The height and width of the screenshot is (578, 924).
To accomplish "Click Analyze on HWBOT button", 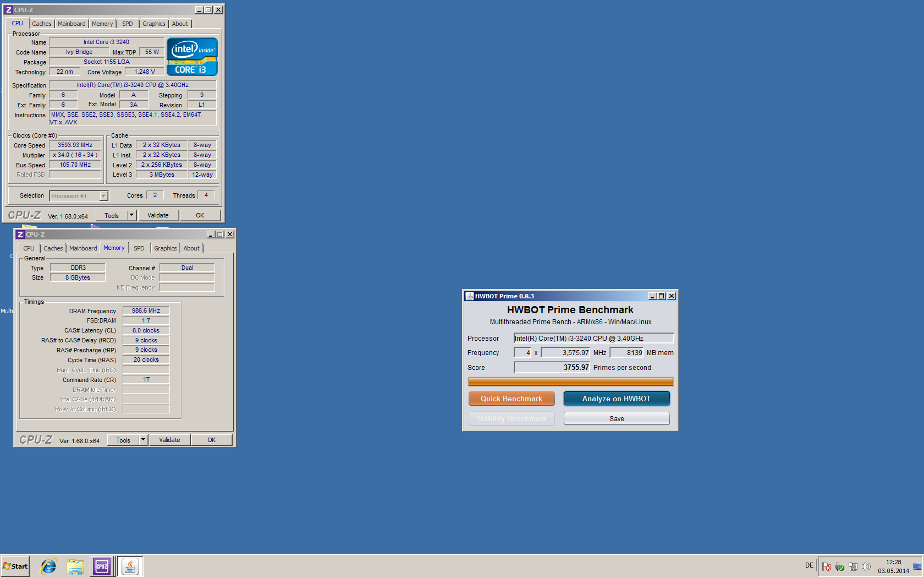I will tap(617, 399).
